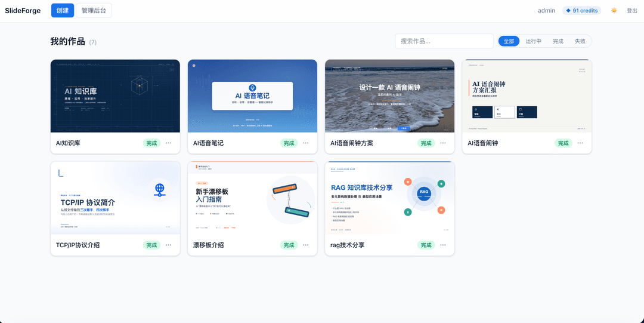Click the AI语音笔记 card title
Viewport: 644px width, 323px height.
(x=208, y=143)
